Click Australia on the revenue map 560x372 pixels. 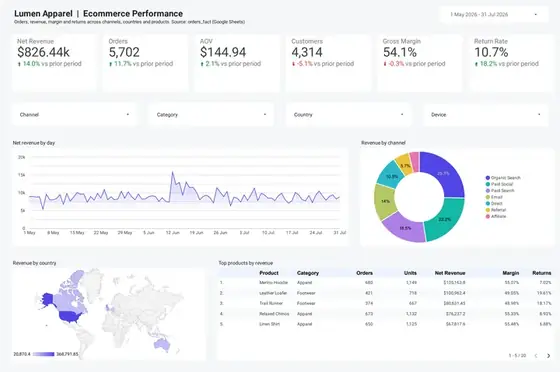tap(162, 345)
